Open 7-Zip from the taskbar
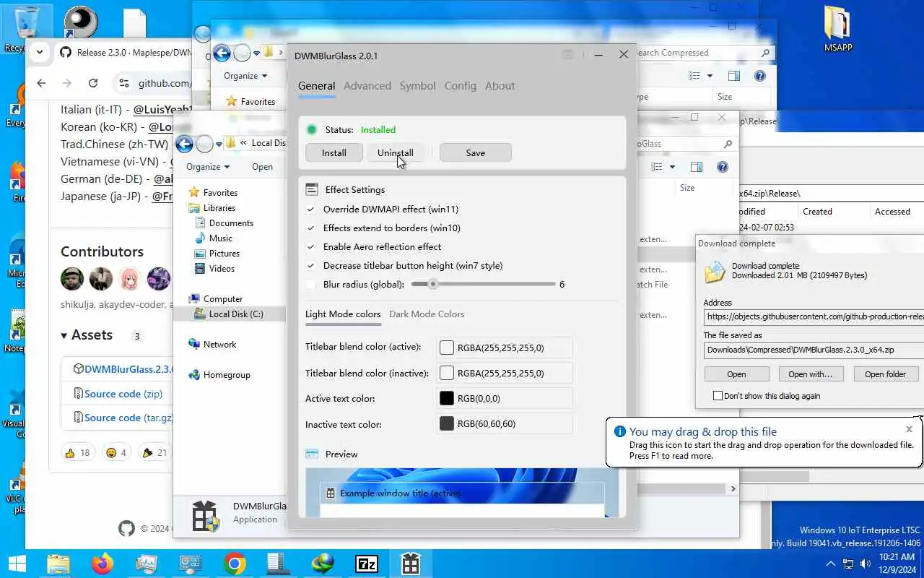This screenshot has height=578, width=924. click(x=367, y=564)
